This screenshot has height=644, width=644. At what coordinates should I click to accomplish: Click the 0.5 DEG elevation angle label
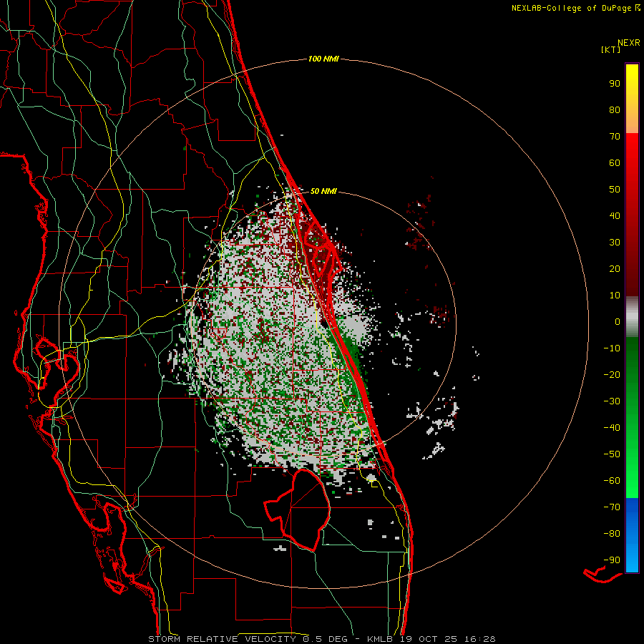(326, 639)
